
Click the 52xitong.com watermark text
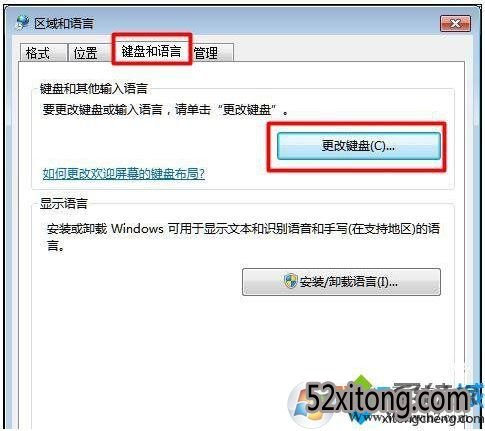pos(388,399)
